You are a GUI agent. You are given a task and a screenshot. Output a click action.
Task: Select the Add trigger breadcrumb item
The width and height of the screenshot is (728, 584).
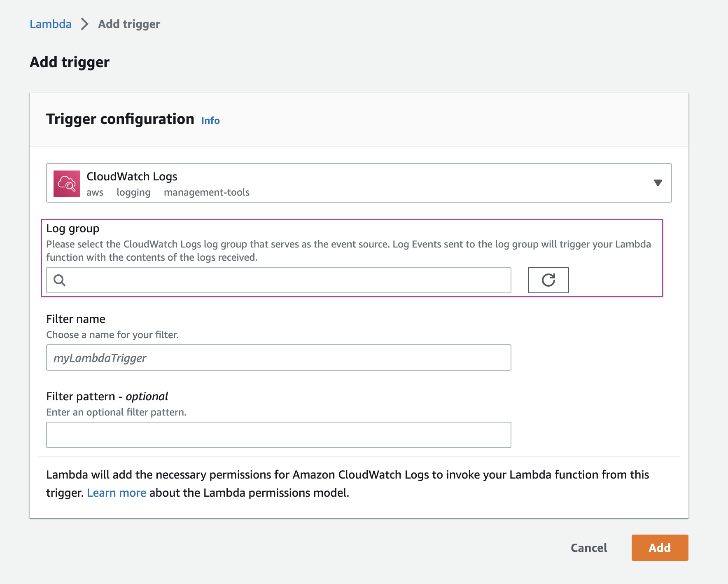point(128,24)
